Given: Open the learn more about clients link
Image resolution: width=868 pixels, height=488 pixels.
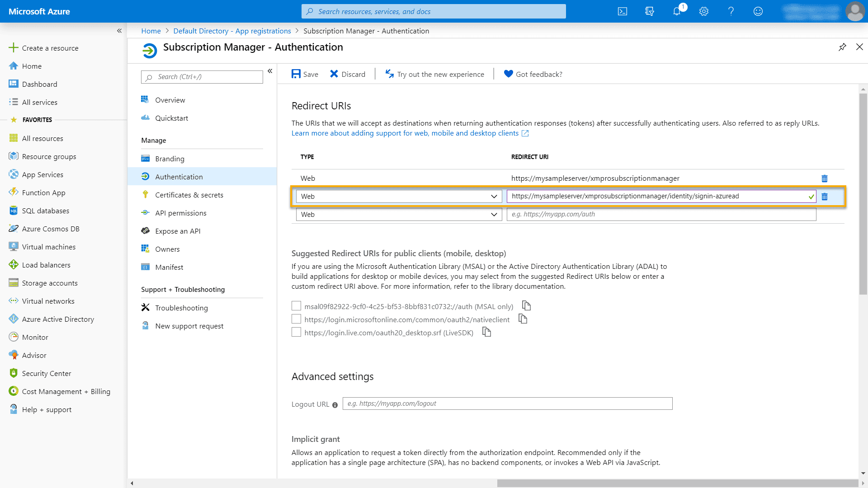Looking at the screenshot, I should click(405, 133).
